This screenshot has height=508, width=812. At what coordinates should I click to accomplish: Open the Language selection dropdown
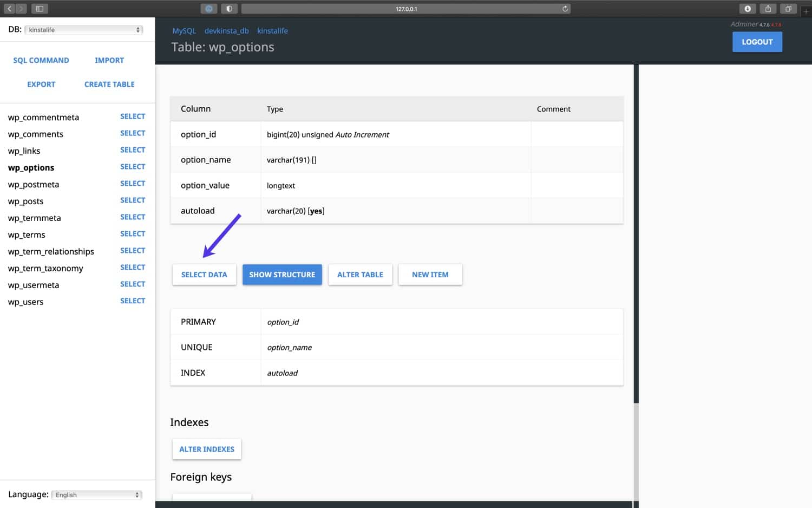pos(96,494)
